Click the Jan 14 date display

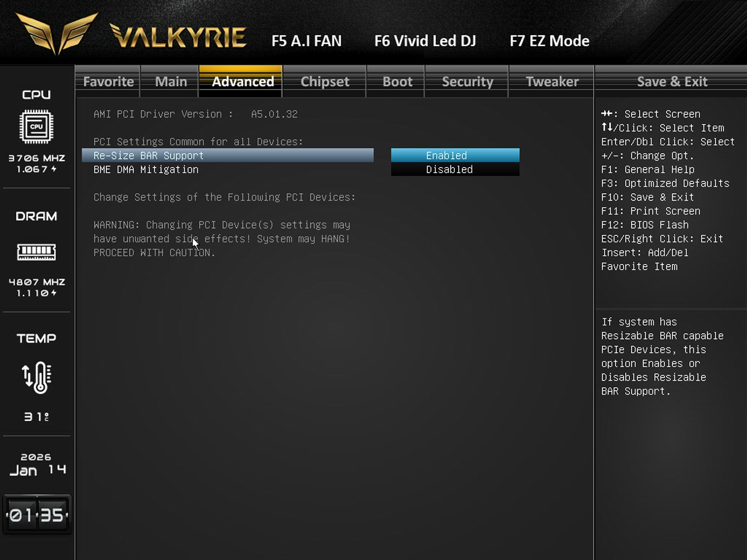(x=37, y=470)
